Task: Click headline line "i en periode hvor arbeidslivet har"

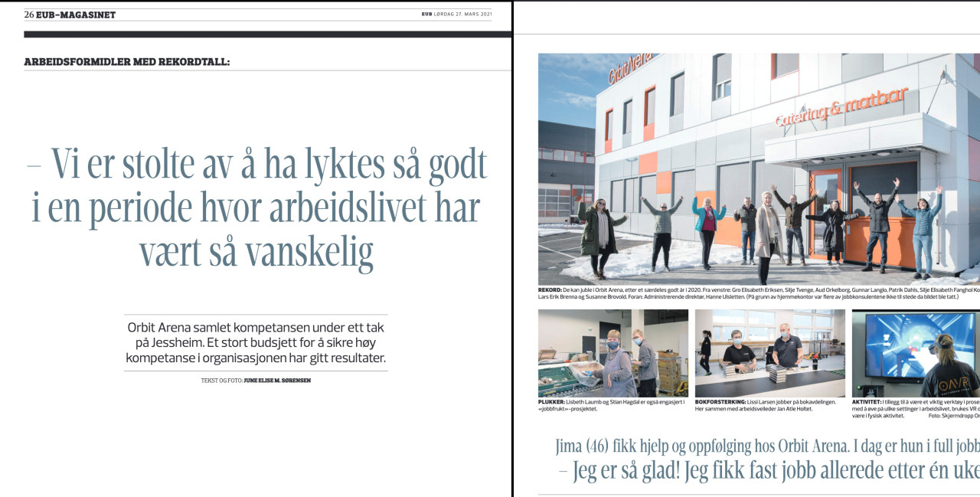Action: tap(256, 208)
